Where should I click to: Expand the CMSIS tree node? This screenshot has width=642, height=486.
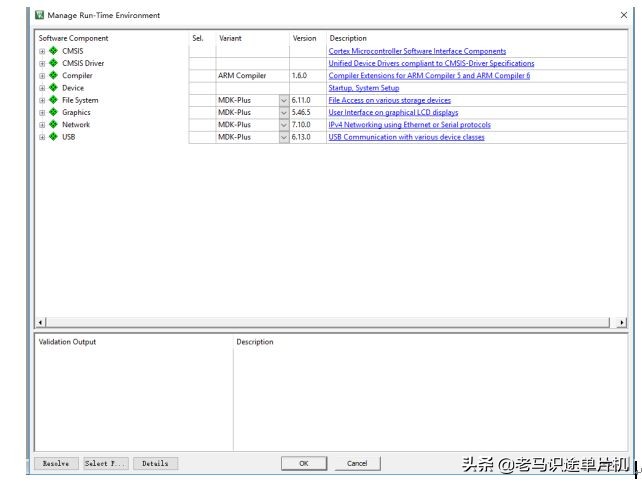[x=42, y=51]
